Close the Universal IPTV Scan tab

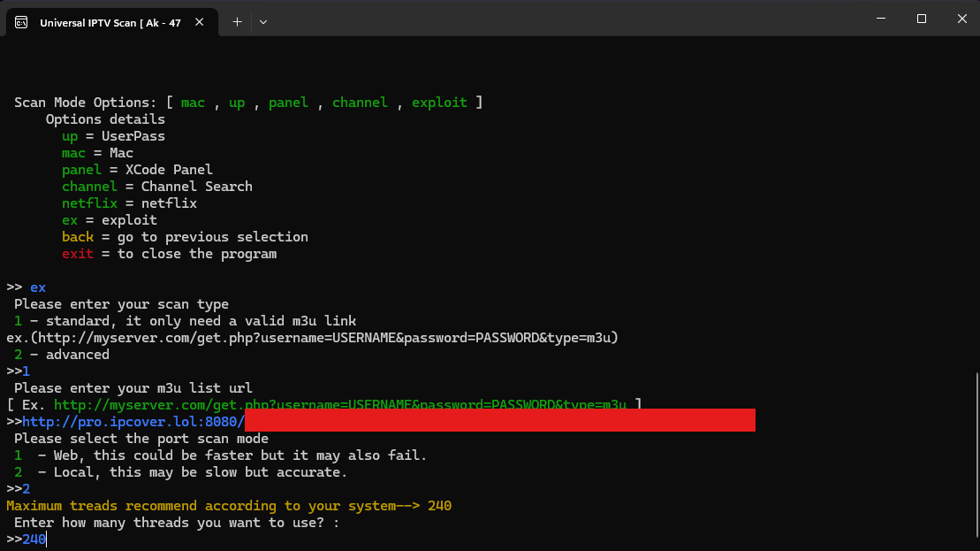coord(202,22)
